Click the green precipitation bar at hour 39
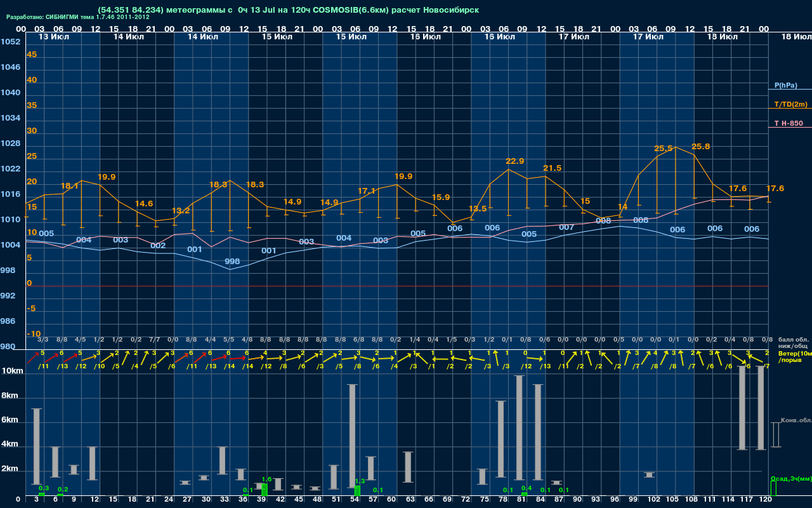The width and height of the screenshot is (812, 508). tap(264, 490)
